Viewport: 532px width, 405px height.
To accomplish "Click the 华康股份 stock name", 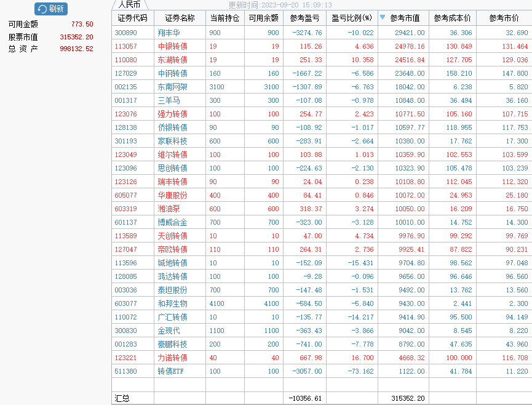I will [x=172, y=195].
